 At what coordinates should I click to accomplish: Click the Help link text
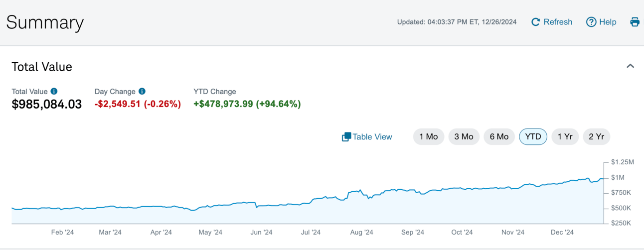(608, 22)
